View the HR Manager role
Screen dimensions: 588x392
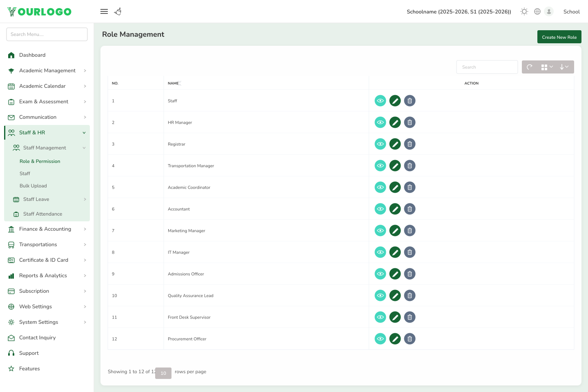click(x=380, y=122)
